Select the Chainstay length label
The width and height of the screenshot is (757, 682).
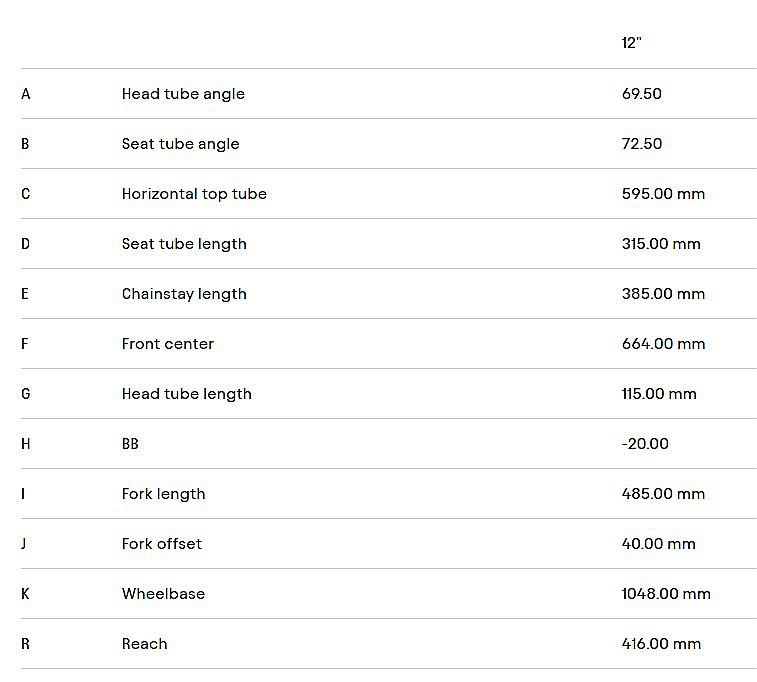tap(184, 294)
